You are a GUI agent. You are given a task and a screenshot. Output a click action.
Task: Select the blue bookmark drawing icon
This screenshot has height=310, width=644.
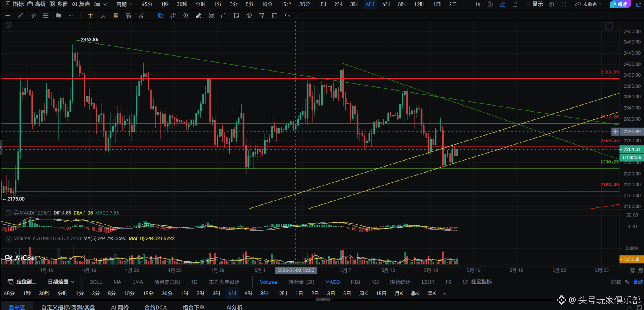[161, 16]
